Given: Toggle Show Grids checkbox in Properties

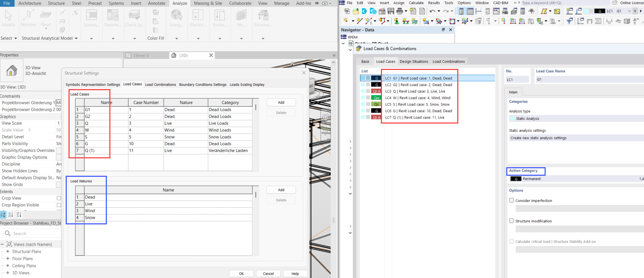Looking at the screenshot, I should pos(59,185).
